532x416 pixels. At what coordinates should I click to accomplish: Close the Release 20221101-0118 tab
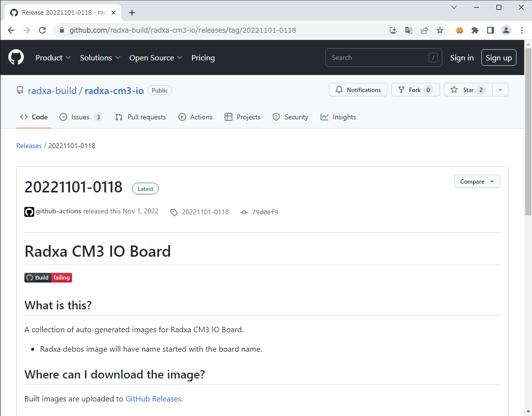[x=114, y=13]
